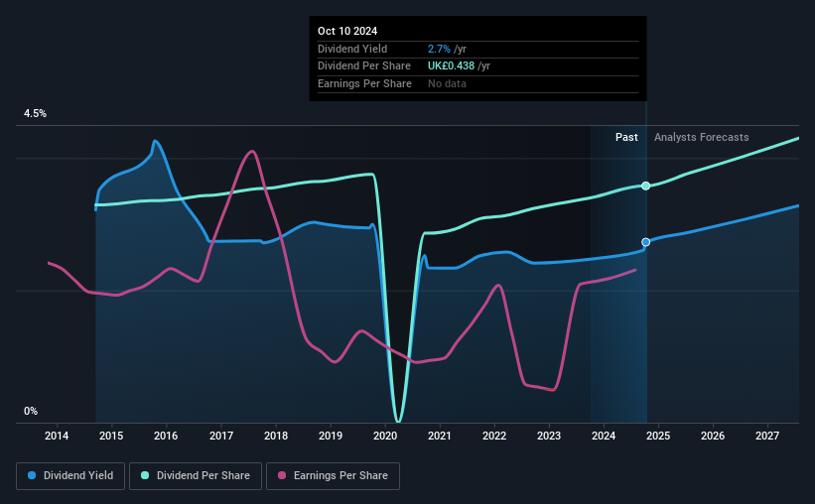
Task: Click the 2026 x-axis label
Action: coord(713,436)
